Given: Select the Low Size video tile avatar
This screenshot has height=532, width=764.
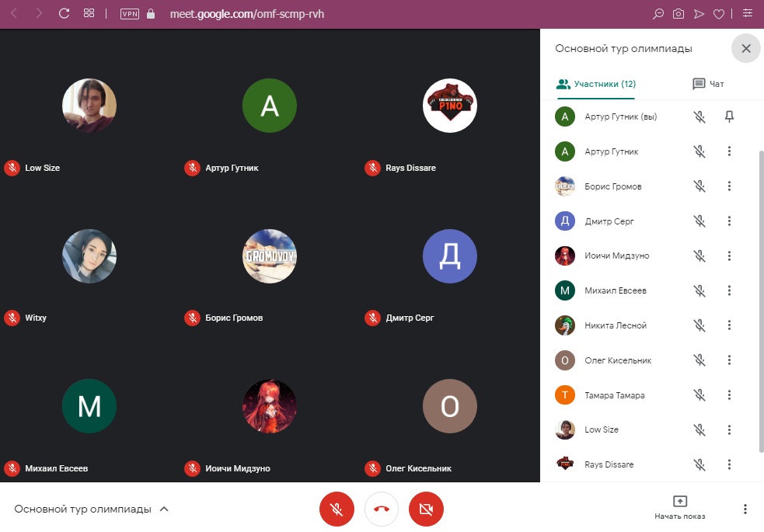Looking at the screenshot, I should tap(89, 106).
